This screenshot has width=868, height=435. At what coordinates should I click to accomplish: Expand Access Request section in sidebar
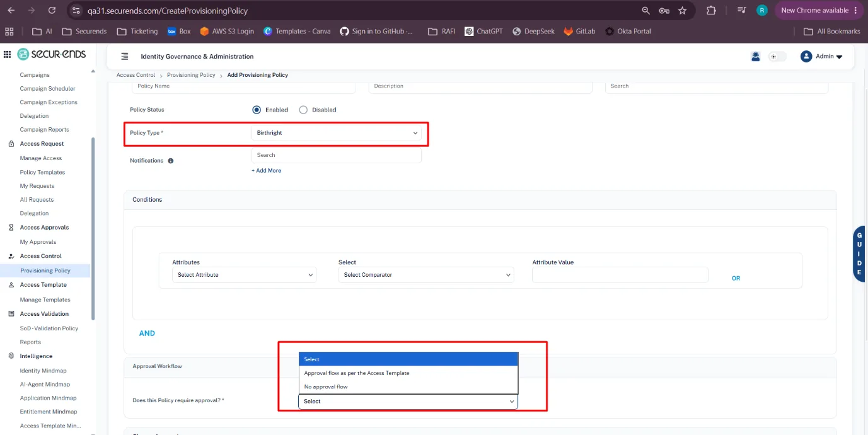pyautogui.click(x=42, y=144)
